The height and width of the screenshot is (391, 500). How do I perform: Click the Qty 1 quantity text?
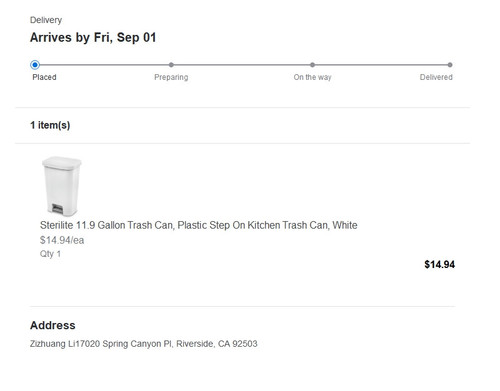tap(50, 254)
